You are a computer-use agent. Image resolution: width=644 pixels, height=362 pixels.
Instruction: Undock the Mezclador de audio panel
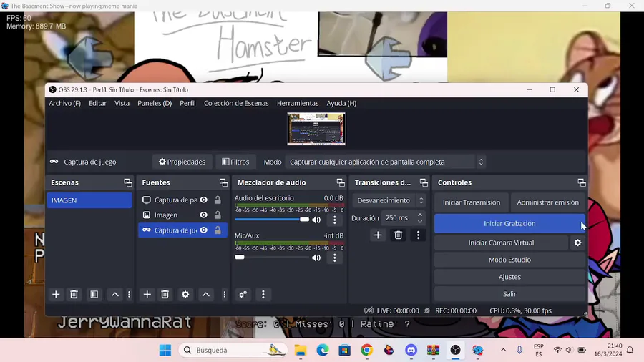[x=341, y=182]
